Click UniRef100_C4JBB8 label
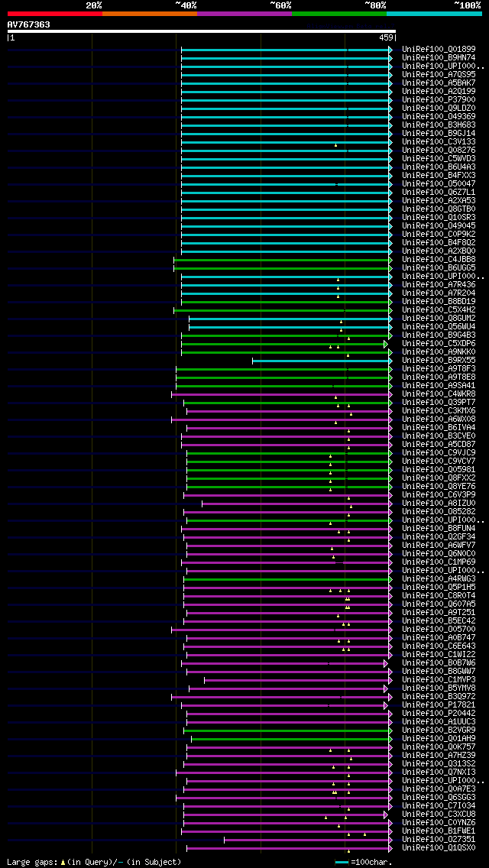Screen dimensions: 489x868 click(x=439, y=259)
